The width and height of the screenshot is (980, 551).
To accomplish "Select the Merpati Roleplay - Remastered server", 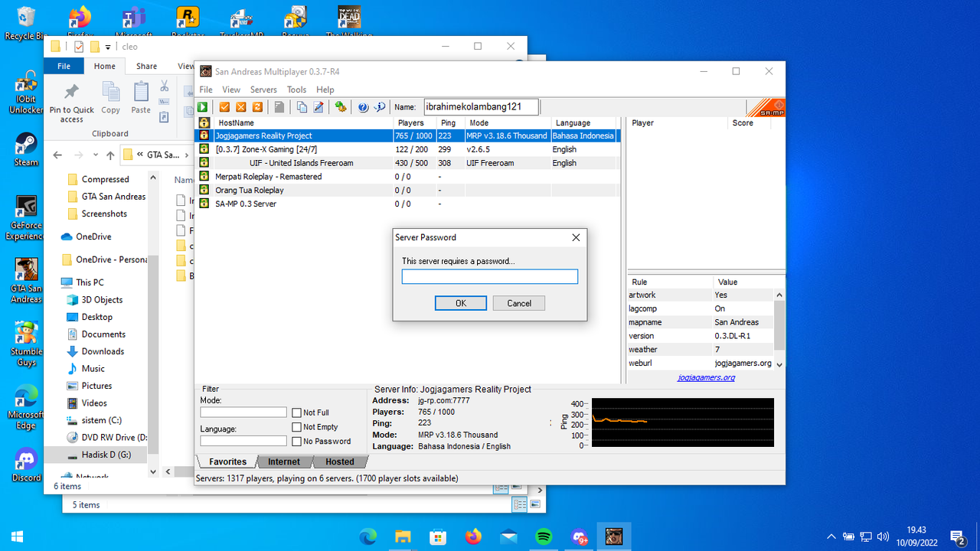I will click(407, 177).
